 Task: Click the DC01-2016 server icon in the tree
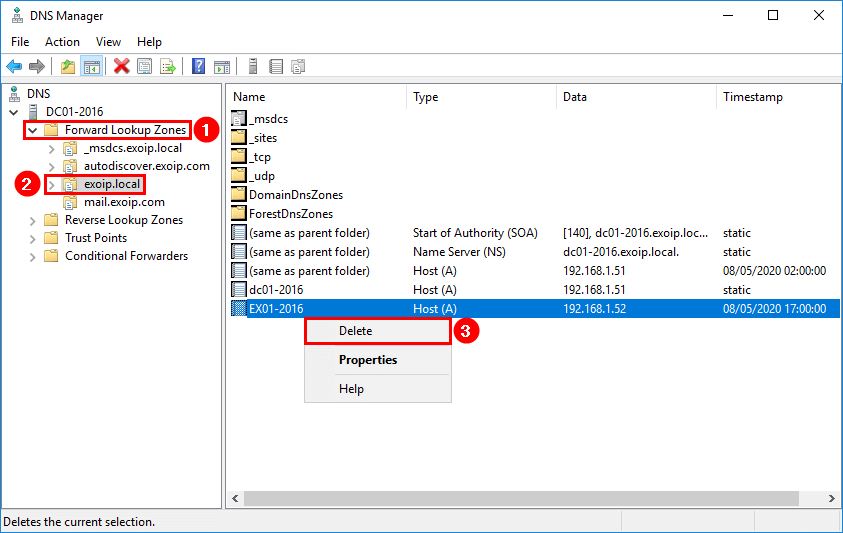[33, 112]
